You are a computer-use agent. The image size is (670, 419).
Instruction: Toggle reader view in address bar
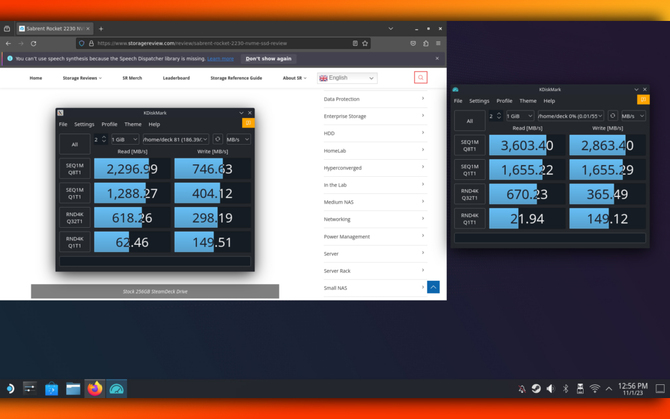pos(355,43)
